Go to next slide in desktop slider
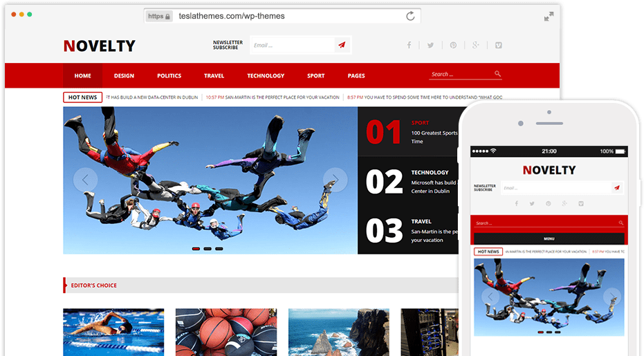 point(335,180)
